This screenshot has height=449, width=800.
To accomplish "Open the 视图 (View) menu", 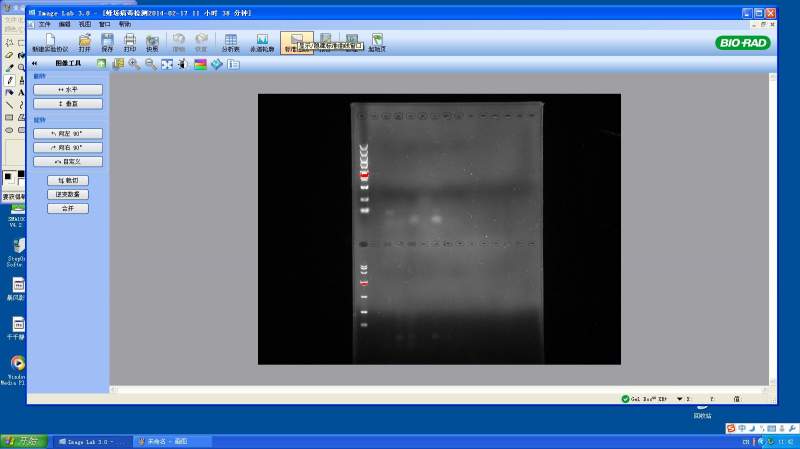I will point(85,24).
